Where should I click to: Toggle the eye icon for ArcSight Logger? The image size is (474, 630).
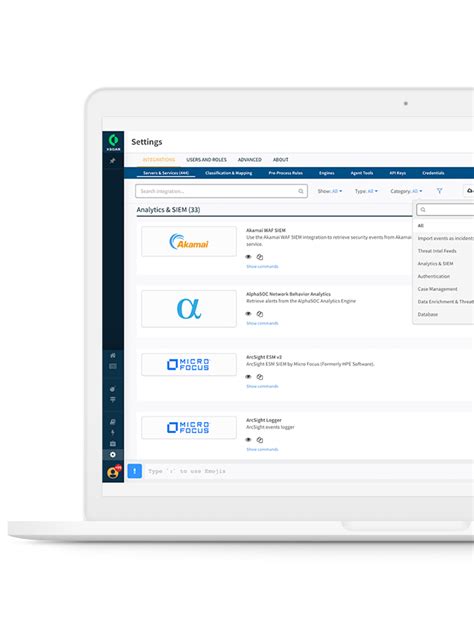pos(249,440)
